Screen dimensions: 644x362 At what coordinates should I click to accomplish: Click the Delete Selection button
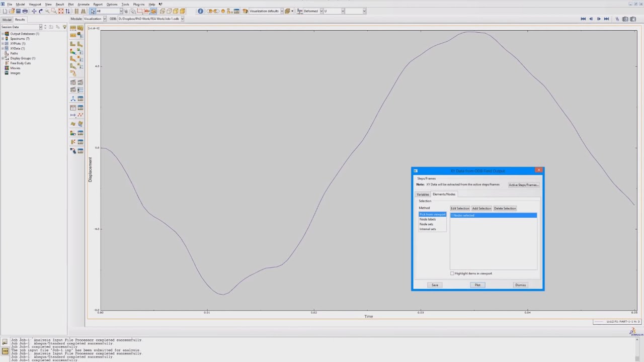(505, 208)
